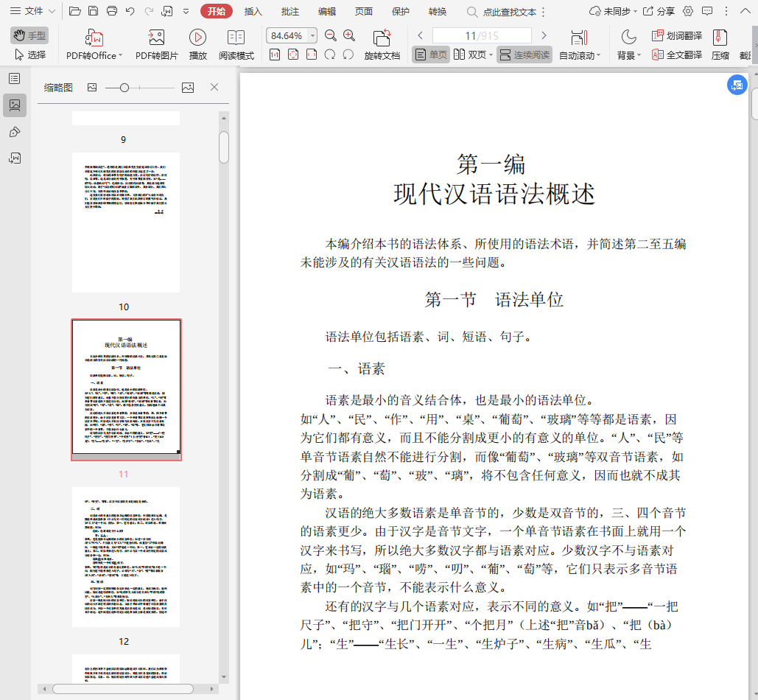The height and width of the screenshot is (700, 758).
Task: Open 背景 background dropdown
Action: 628,44
